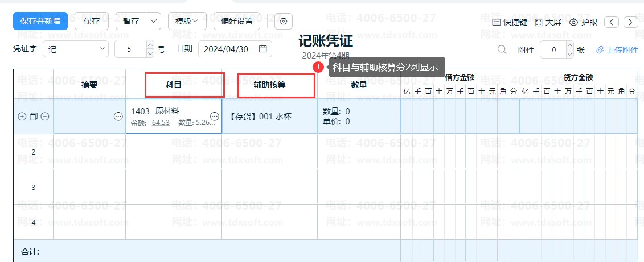Toggle 护眼 eye-protection mode

pos(583,22)
